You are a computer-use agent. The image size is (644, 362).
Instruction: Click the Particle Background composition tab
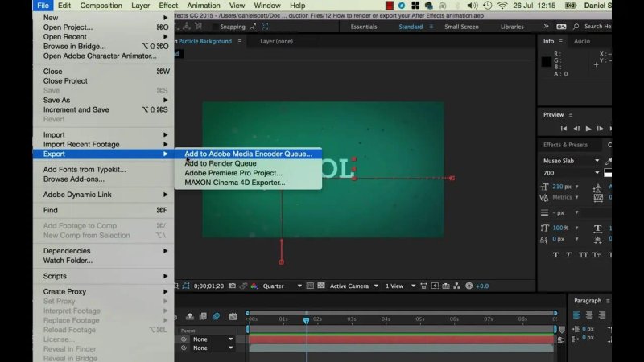coord(204,42)
